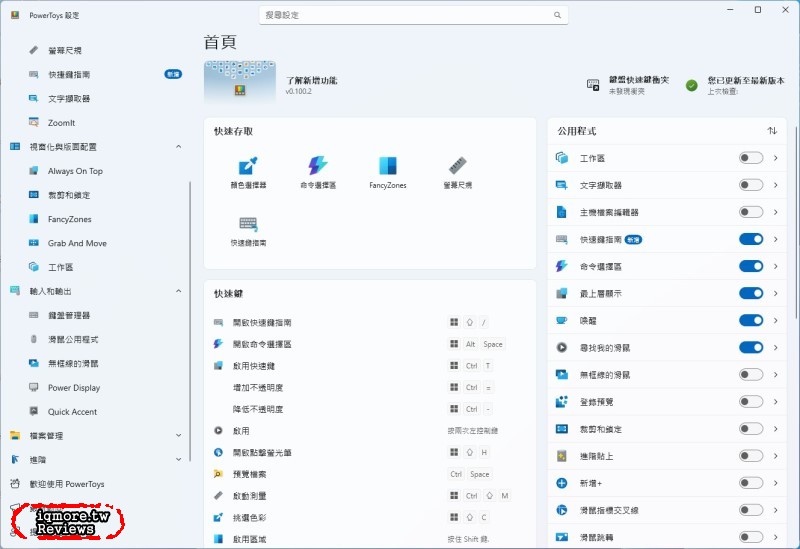Click 開啟命令選擇區 shortcut row

(x=370, y=344)
